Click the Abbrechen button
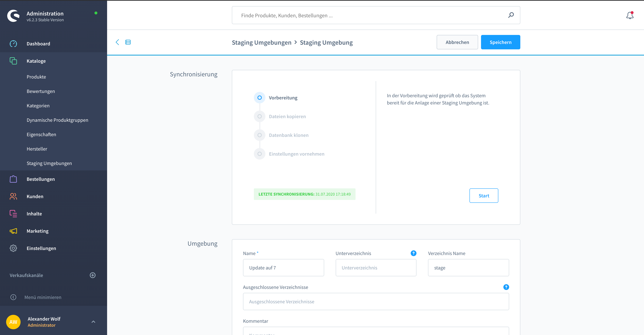Image resolution: width=644 pixels, height=335 pixels. 457,42
